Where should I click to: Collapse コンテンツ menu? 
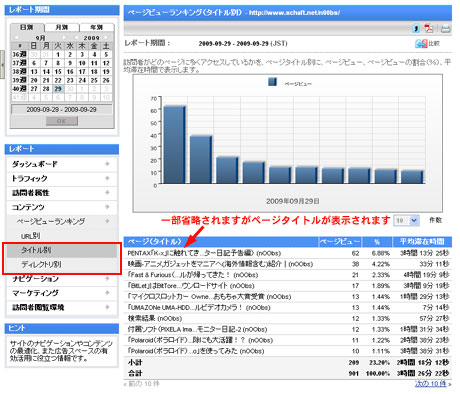(x=62, y=207)
